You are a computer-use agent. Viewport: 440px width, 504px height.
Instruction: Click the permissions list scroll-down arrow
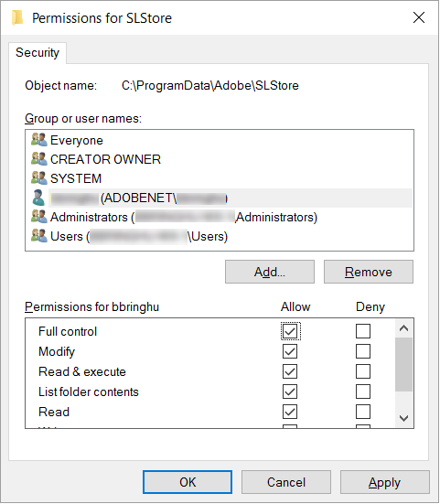coord(403,418)
